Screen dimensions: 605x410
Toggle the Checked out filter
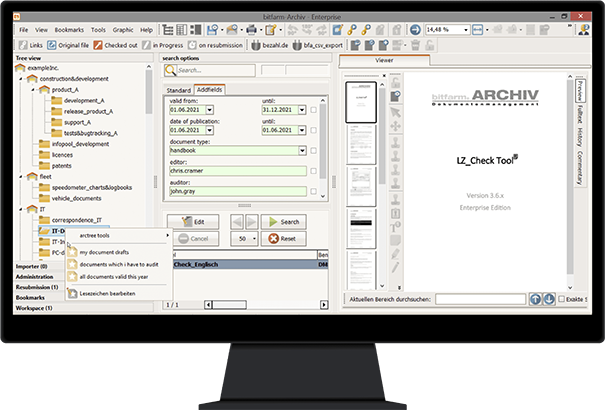coord(115,45)
